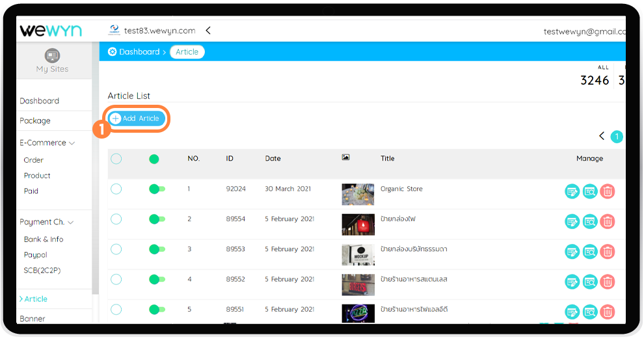Open Package in the sidebar

35,121
